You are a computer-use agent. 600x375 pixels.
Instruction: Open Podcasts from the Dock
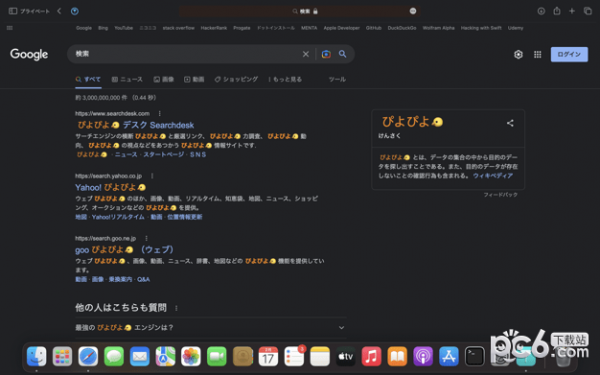(423, 356)
